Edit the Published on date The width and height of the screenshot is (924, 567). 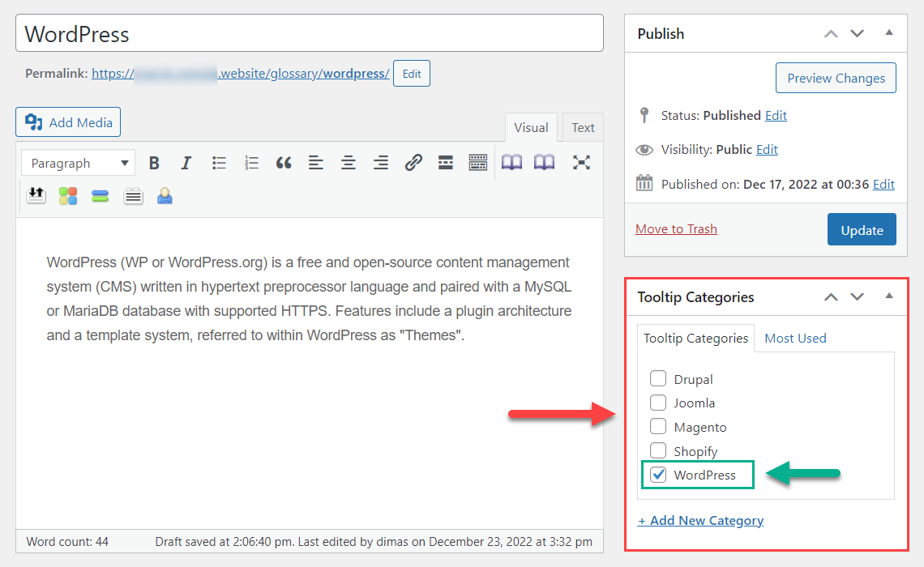pyautogui.click(x=883, y=185)
